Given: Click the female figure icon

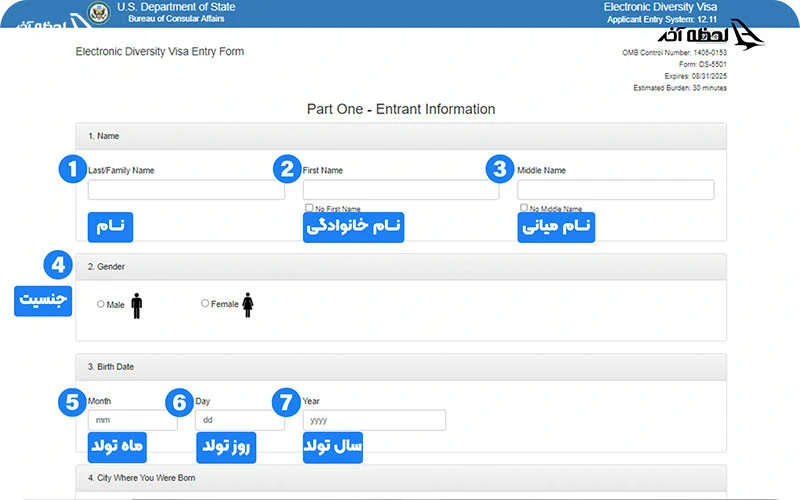Looking at the screenshot, I should pyautogui.click(x=248, y=305).
